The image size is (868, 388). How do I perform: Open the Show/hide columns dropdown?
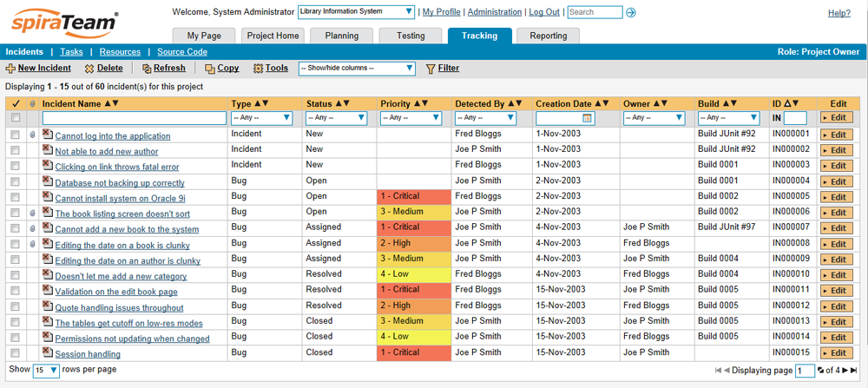coord(356,69)
